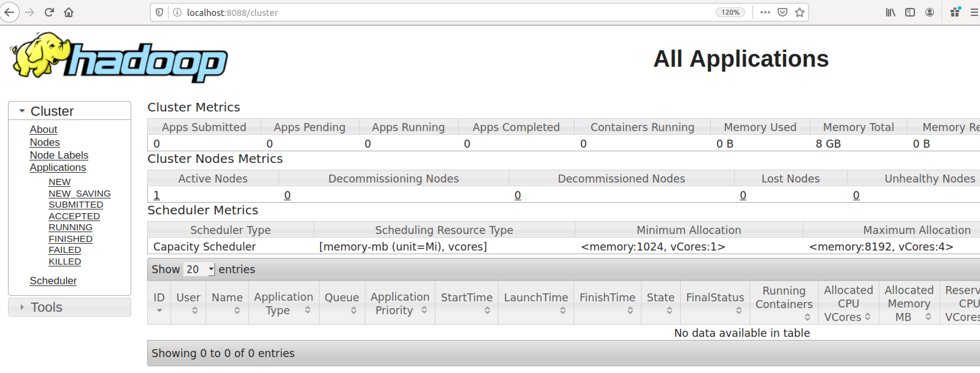Reset the 120% zoom level badge
Screen dimensions: 980x373
tap(730, 13)
